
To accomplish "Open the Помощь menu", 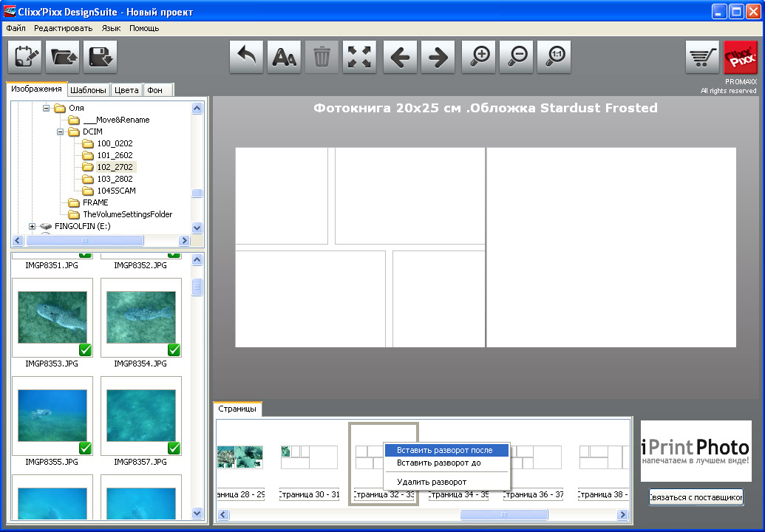I will [x=144, y=28].
